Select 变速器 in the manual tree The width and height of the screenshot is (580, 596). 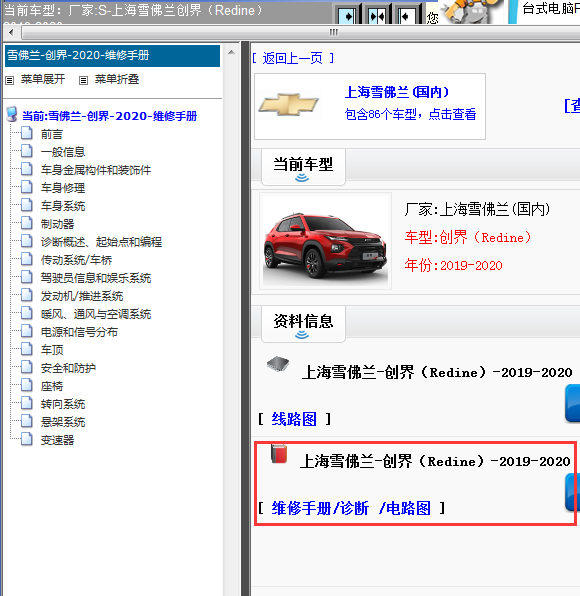(x=57, y=440)
